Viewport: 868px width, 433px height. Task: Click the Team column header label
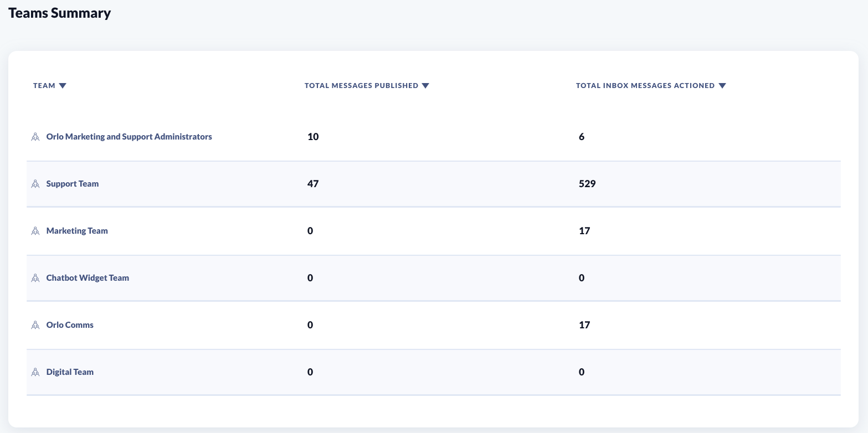(44, 86)
